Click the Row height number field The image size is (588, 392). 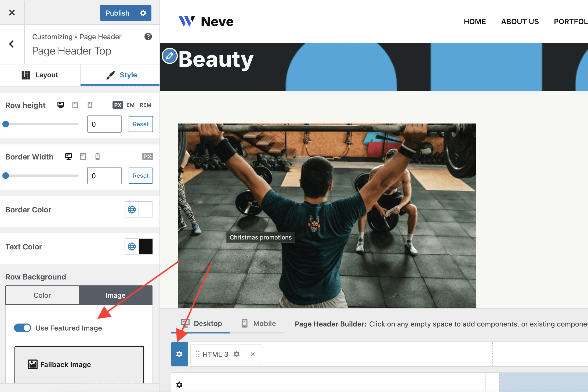[x=104, y=124]
